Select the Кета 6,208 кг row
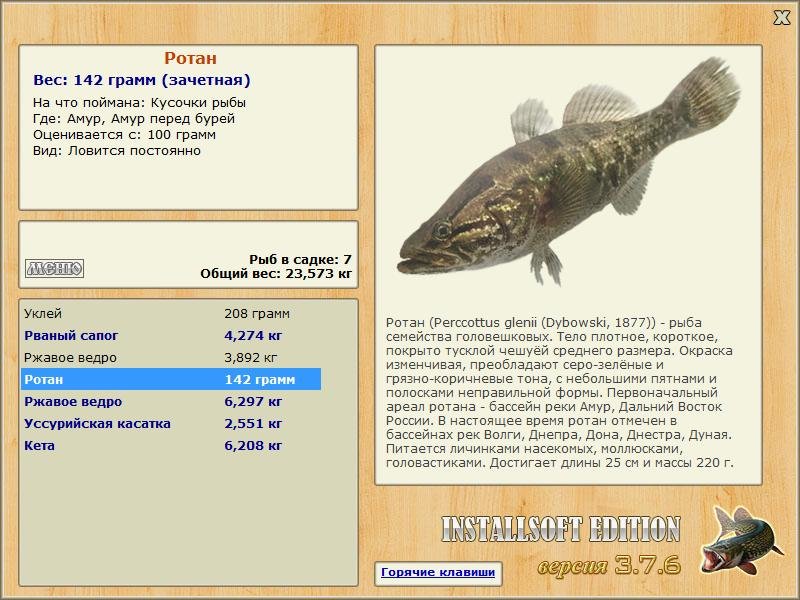 [x=171, y=445]
